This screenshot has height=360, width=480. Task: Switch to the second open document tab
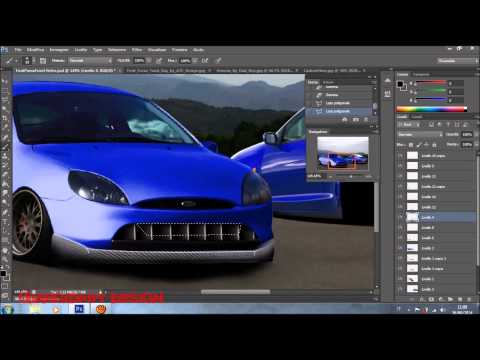(x=166, y=71)
